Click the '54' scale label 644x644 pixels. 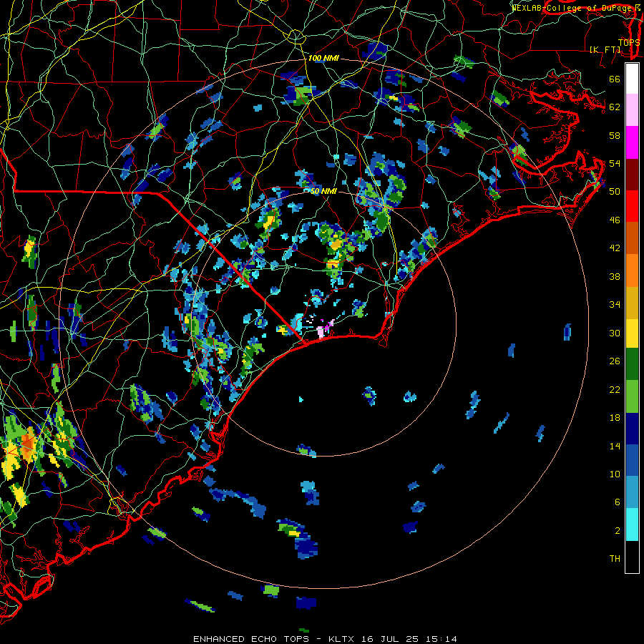pos(615,163)
